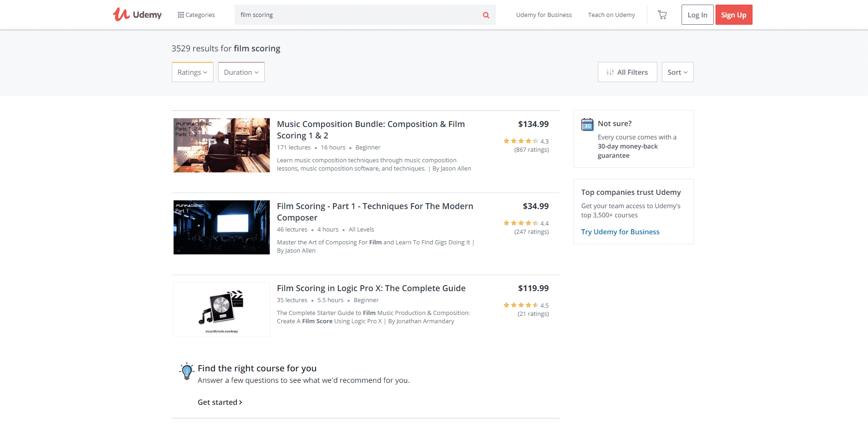Click the 4.5 star rating
The image size is (868, 425).
pyautogui.click(x=526, y=305)
